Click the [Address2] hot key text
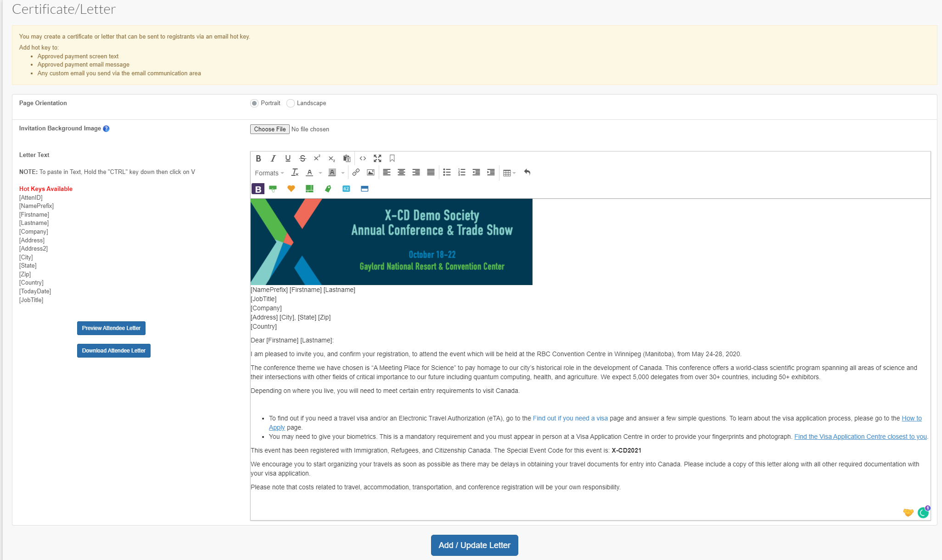The image size is (942, 560). point(34,249)
